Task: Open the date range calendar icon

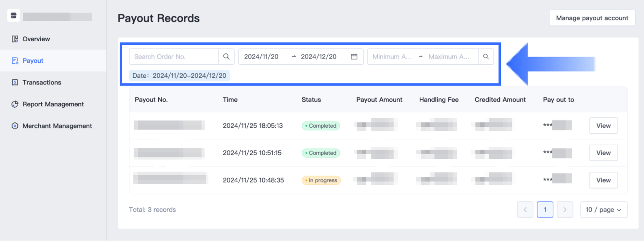Action: pos(354,56)
